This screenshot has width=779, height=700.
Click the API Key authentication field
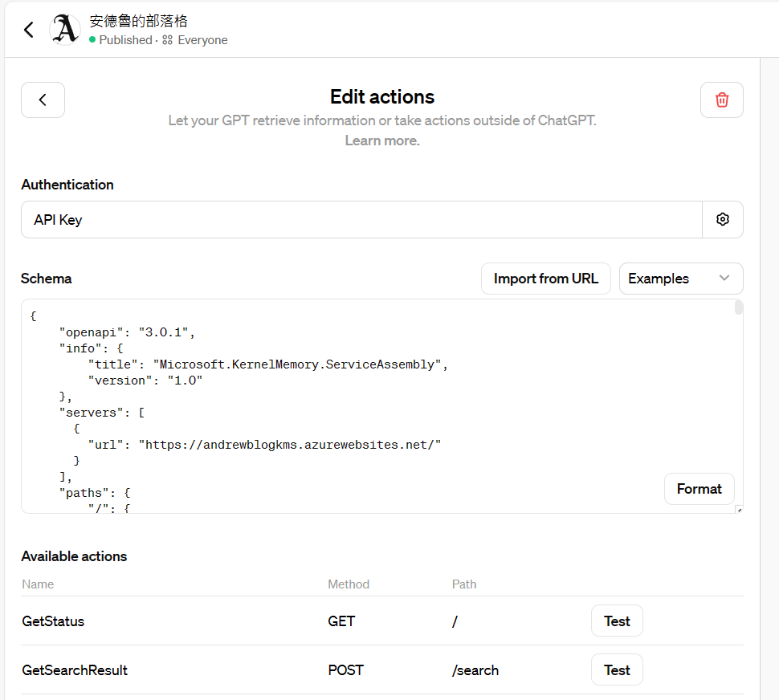point(361,219)
